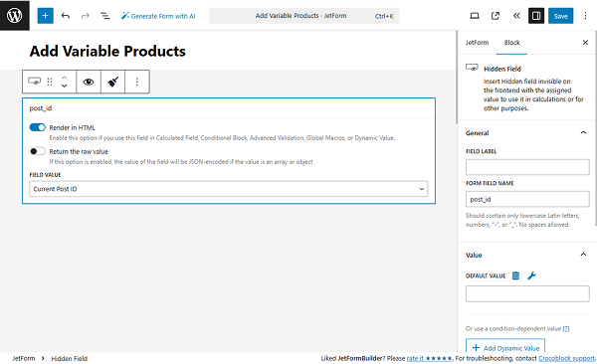Click the Add Variable Products title
Viewport: 597px width, 364px height.
point(107,51)
